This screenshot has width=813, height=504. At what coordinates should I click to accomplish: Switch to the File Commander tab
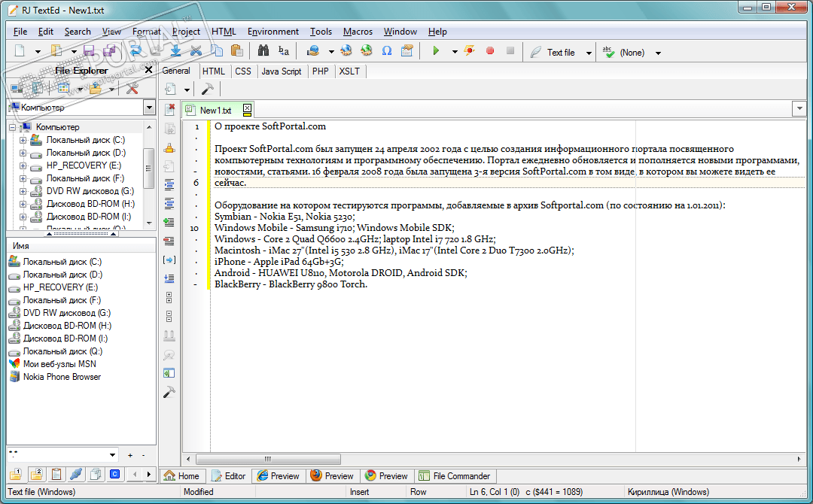(x=455, y=475)
